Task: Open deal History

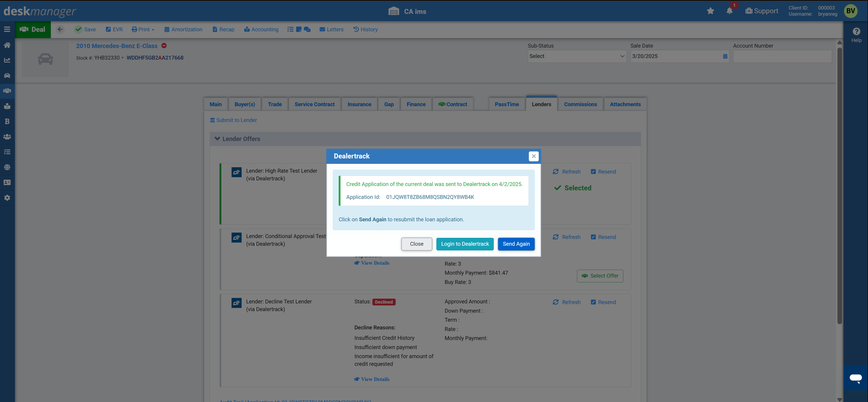Action: (x=365, y=29)
